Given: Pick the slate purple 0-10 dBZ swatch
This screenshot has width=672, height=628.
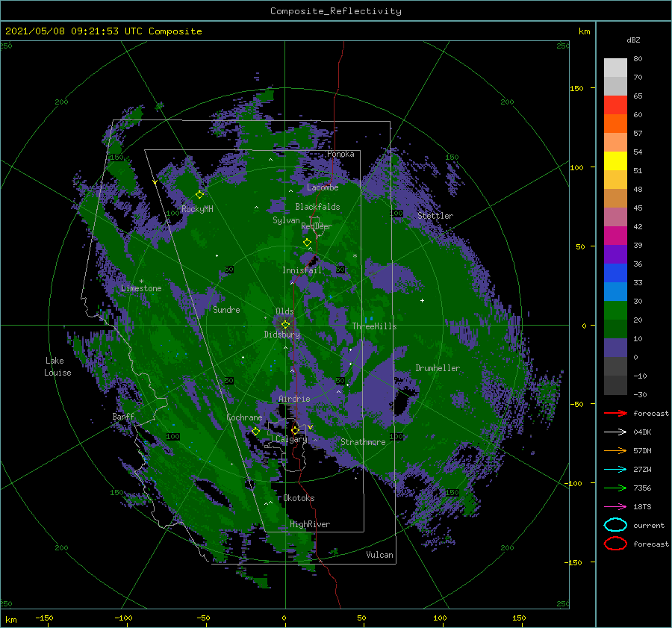Looking at the screenshot, I should [615, 348].
